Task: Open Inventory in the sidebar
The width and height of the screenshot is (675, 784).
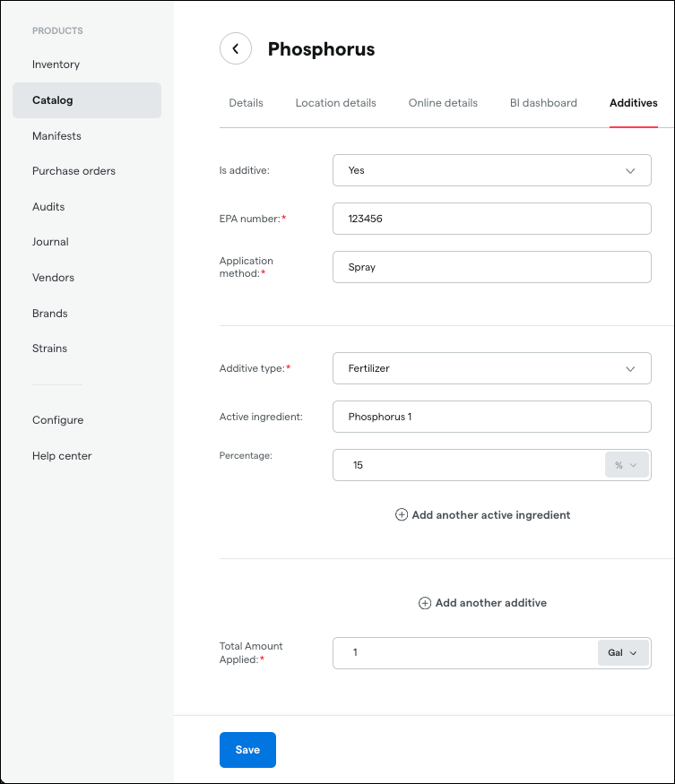Action: (56, 65)
